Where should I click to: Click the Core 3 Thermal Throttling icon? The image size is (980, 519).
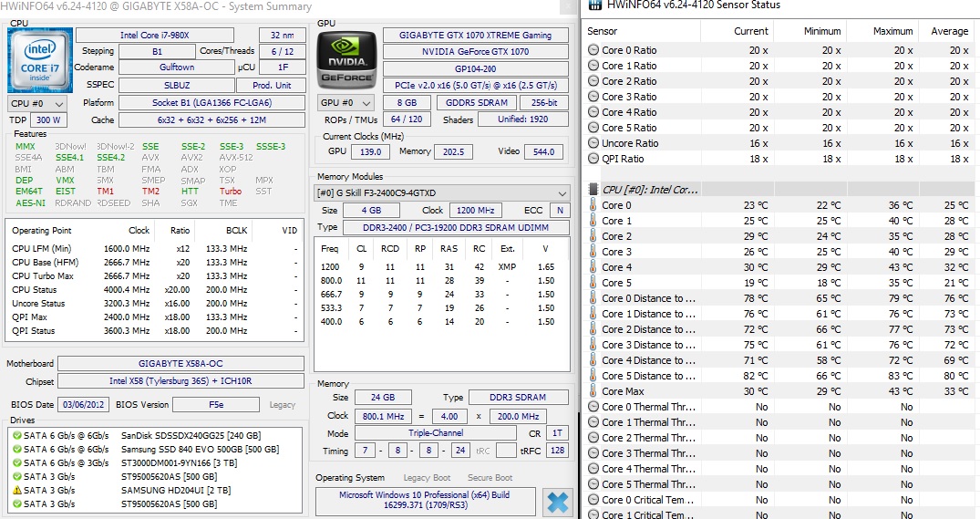click(593, 453)
